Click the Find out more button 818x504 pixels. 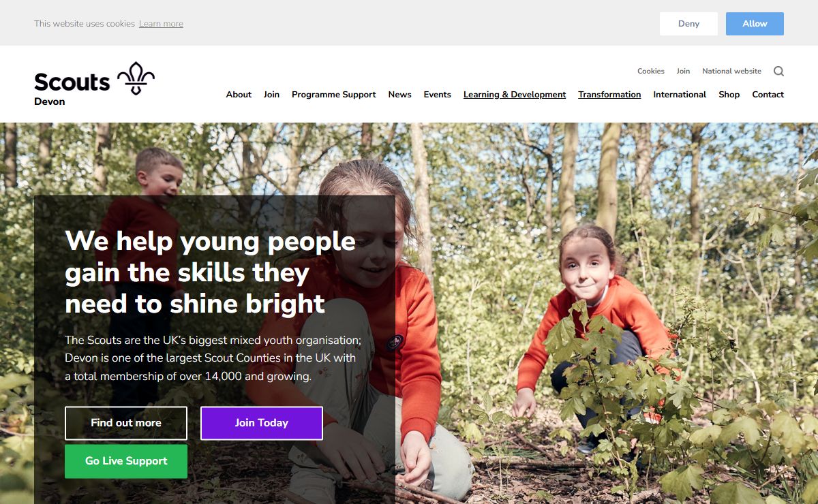[126, 423]
